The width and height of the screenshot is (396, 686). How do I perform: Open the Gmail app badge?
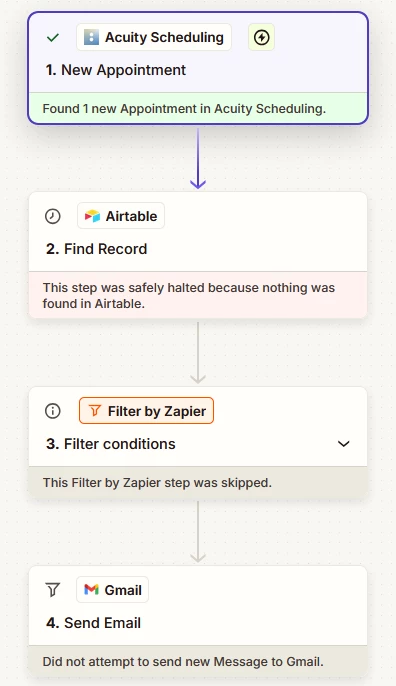(112, 590)
